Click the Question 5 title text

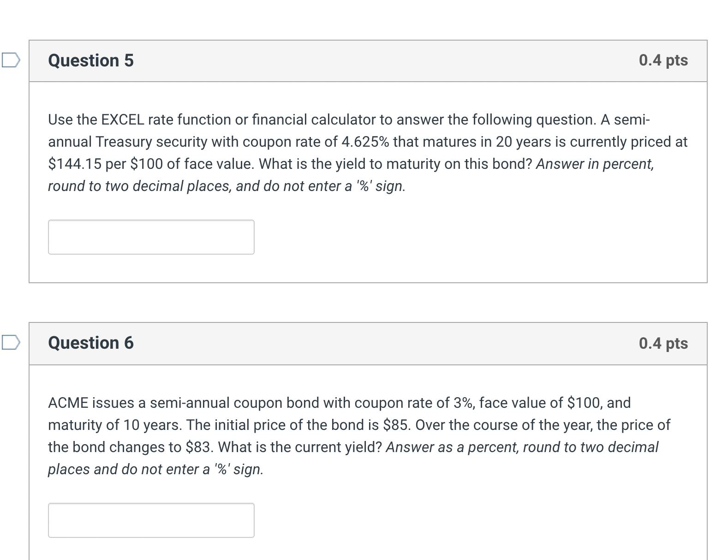pyautogui.click(x=90, y=60)
